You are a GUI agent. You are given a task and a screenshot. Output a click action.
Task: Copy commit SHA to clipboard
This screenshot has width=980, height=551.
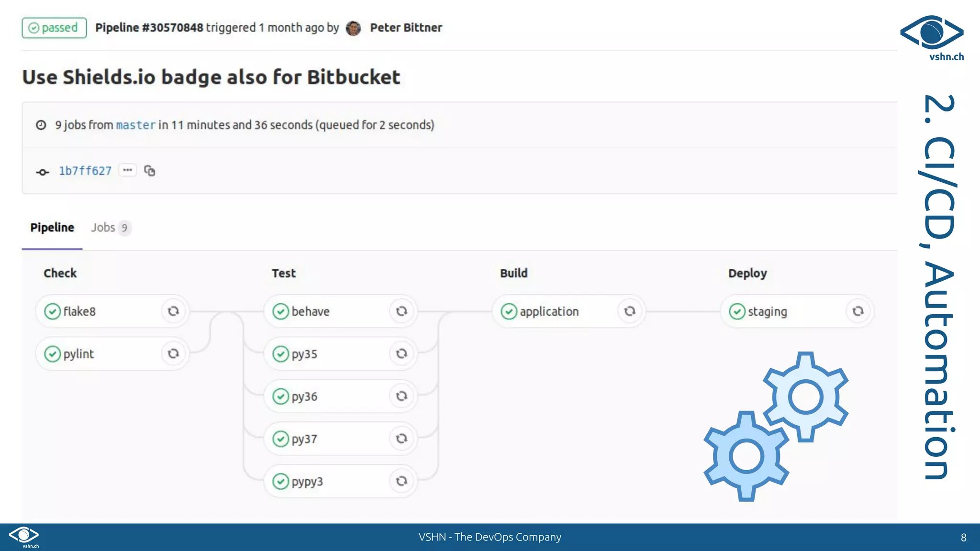click(150, 171)
